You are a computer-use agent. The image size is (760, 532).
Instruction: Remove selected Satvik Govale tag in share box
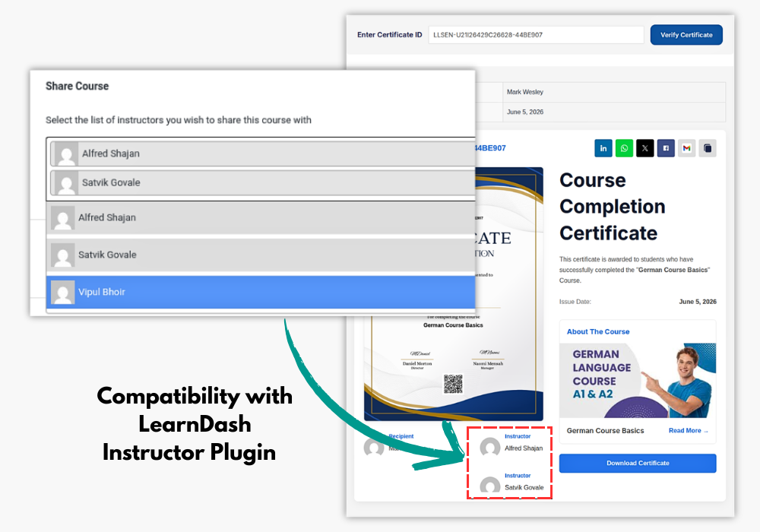(263, 182)
